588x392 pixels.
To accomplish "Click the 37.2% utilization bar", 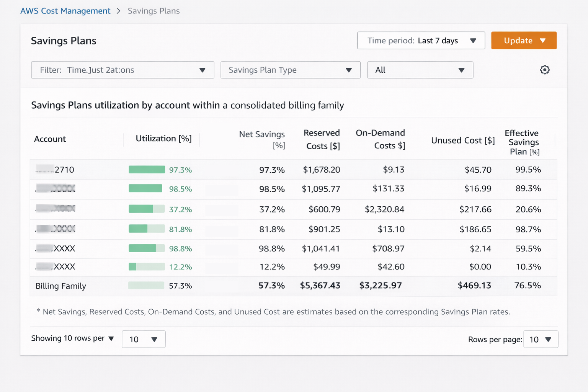I will pos(147,209).
